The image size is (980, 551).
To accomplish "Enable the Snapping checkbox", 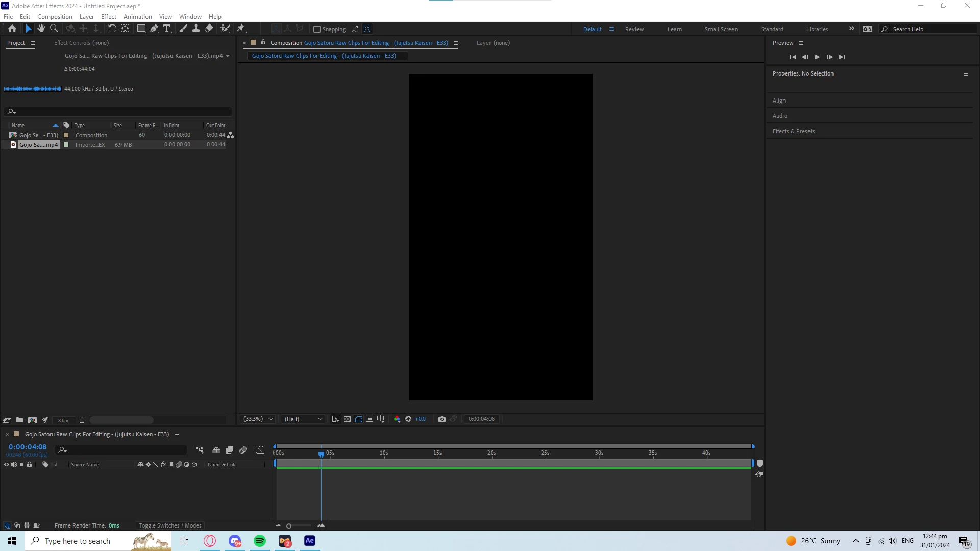I will [x=317, y=29].
